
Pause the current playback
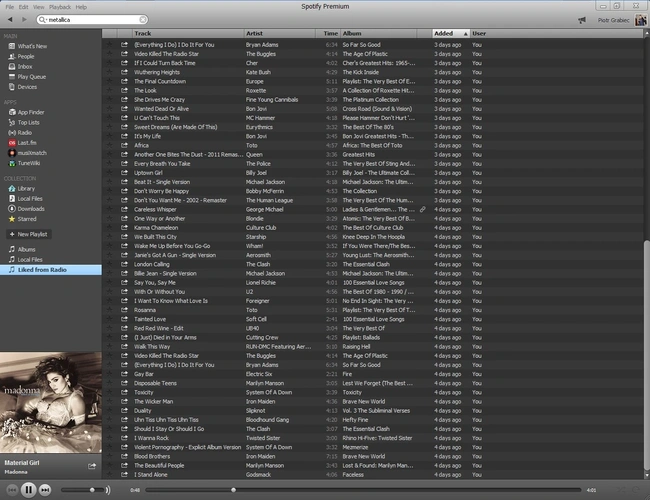pos(28,490)
